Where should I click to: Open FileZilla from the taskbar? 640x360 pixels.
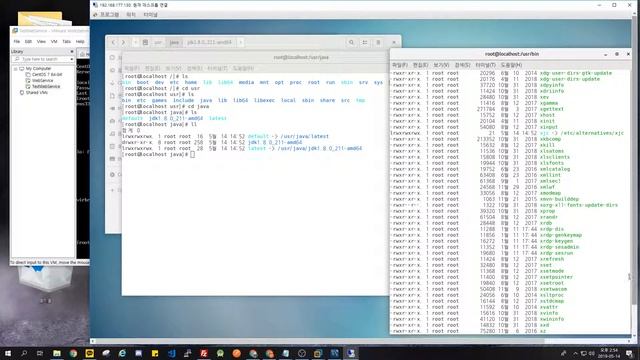[x=204, y=353]
